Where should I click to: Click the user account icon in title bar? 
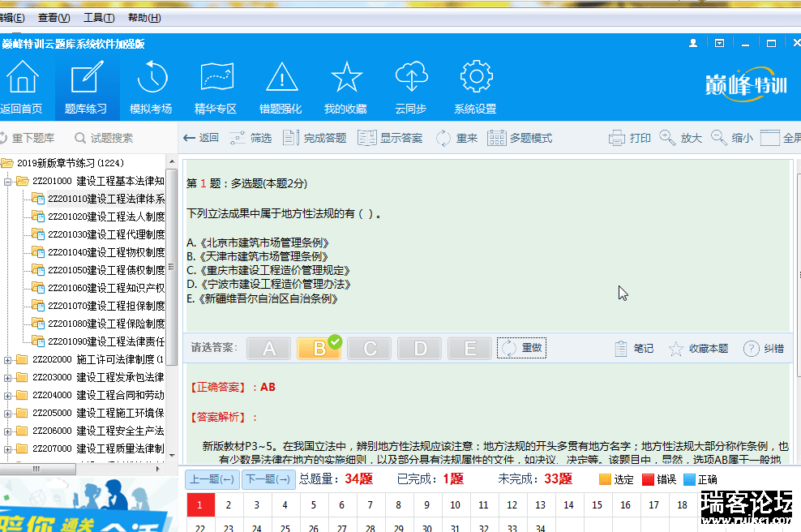(693, 44)
